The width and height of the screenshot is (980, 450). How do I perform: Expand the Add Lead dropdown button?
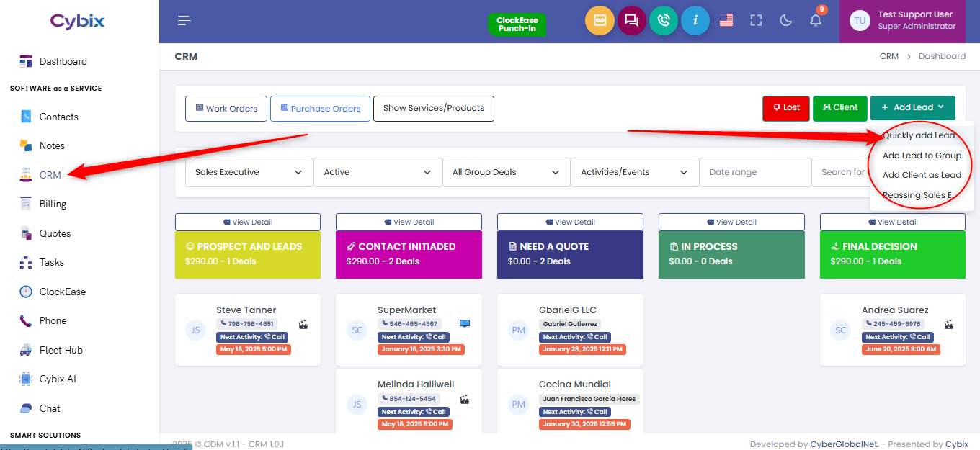point(913,108)
